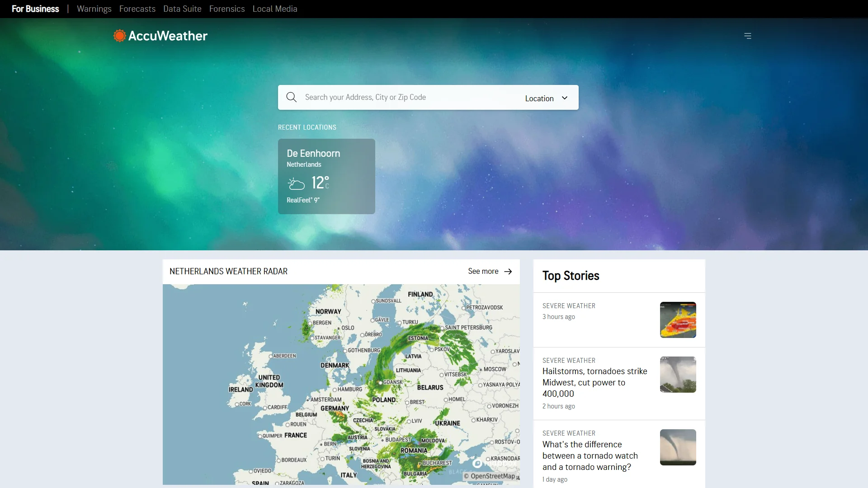Click the Netherlands text in location card
The height and width of the screenshot is (488, 868).
point(304,164)
